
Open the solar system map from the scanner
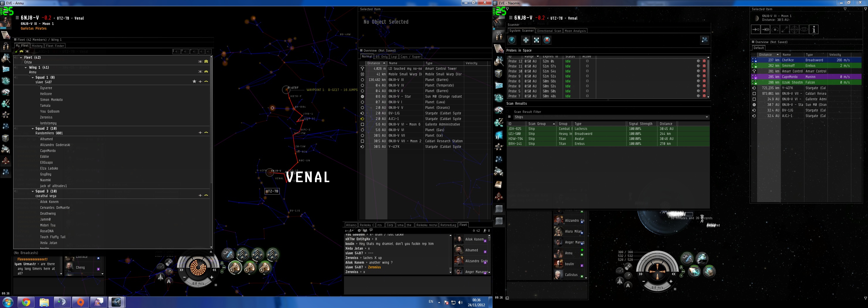[x=705, y=40]
